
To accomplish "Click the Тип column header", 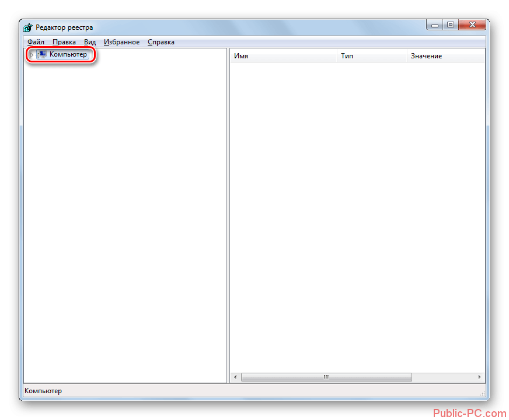I will click(372, 56).
